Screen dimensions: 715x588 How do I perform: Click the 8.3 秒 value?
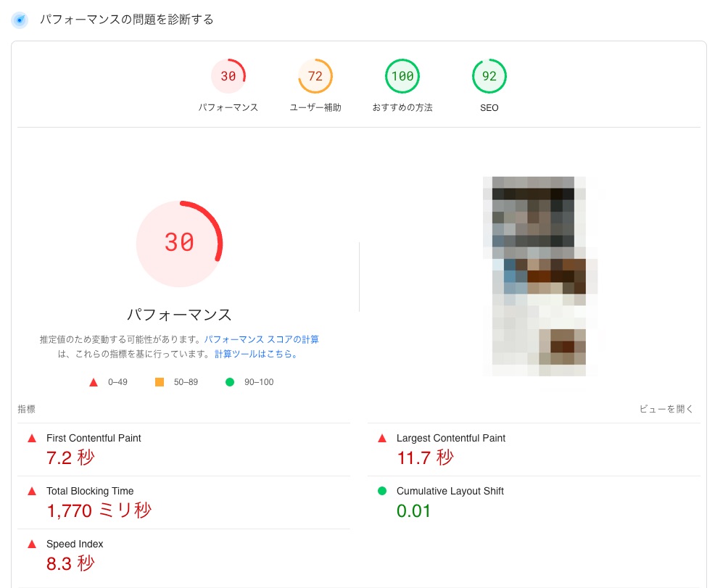click(70, 563)
